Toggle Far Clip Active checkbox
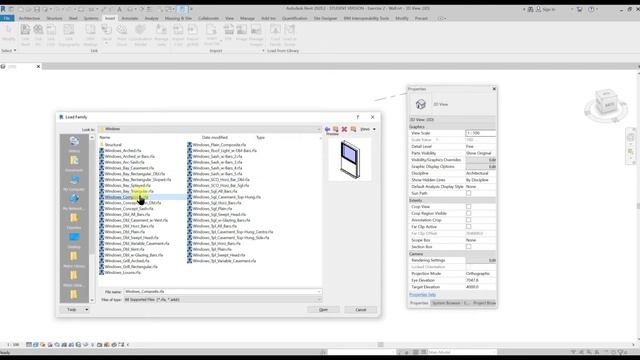 [x=469, y=227]
